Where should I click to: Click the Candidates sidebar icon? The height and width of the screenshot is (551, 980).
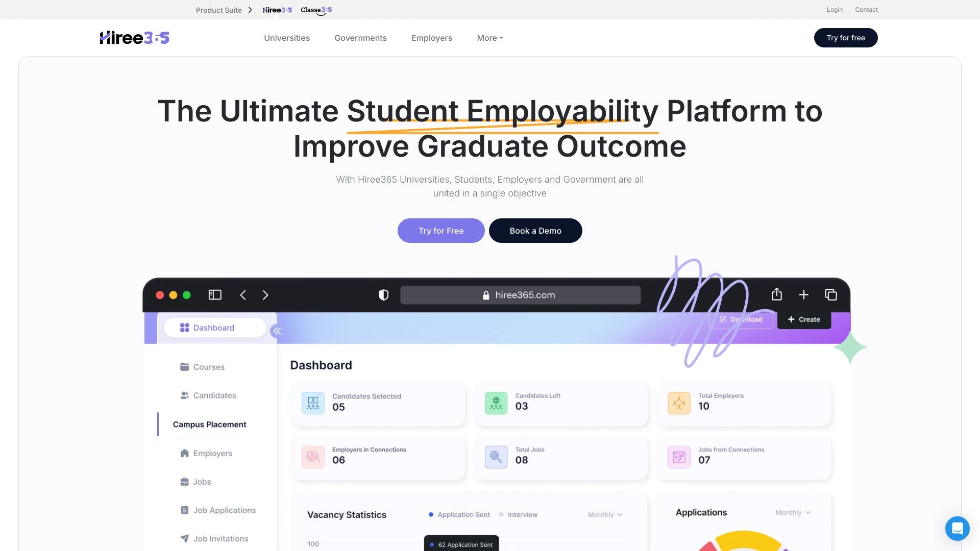[184, 395]
